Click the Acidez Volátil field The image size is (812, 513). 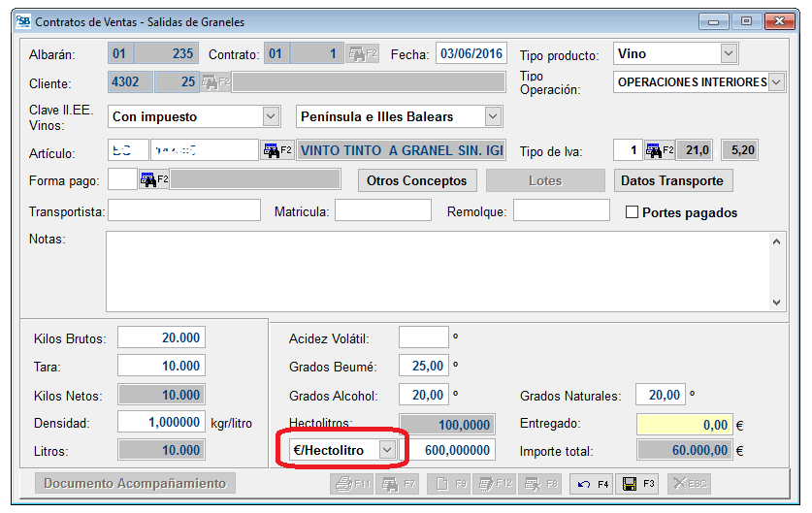(x=424, y=337)
